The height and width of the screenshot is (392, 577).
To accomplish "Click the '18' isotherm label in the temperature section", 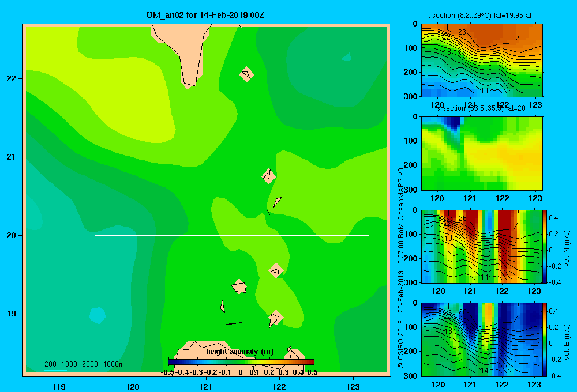I will click(447, 52).
